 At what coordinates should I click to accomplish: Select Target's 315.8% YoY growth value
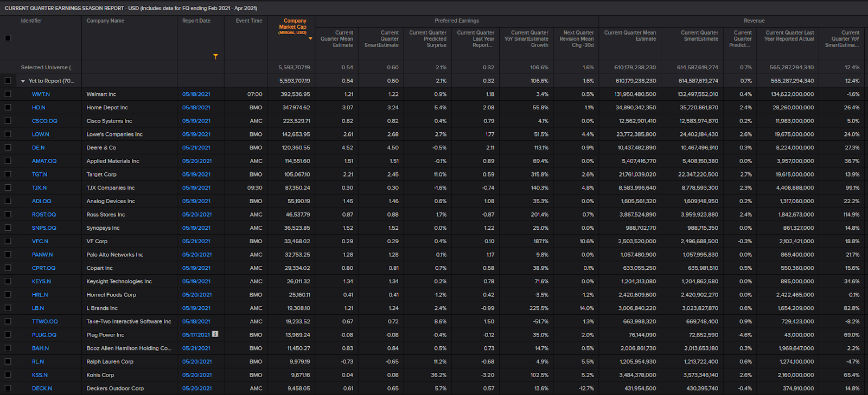[x=539, y=174]
